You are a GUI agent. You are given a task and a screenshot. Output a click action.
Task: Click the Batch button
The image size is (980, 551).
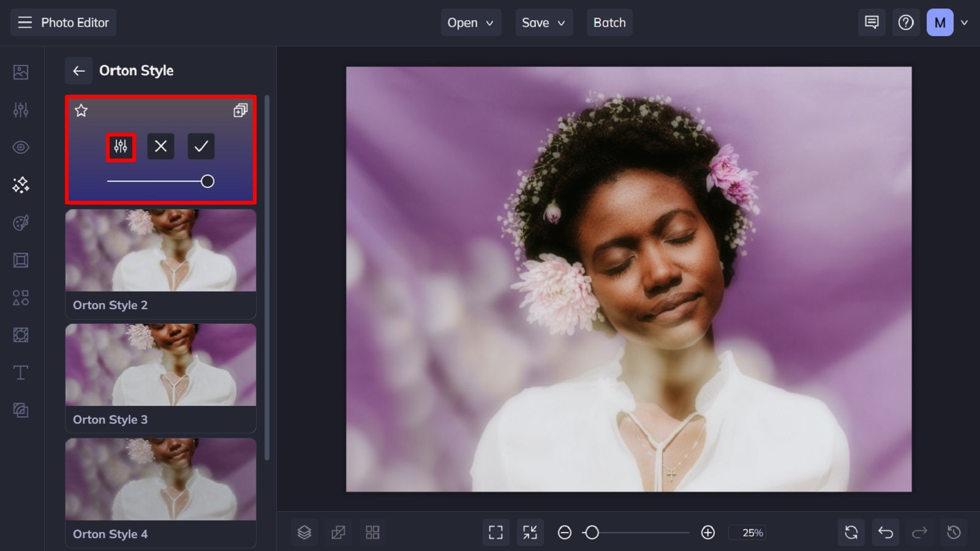click(609, 23)
